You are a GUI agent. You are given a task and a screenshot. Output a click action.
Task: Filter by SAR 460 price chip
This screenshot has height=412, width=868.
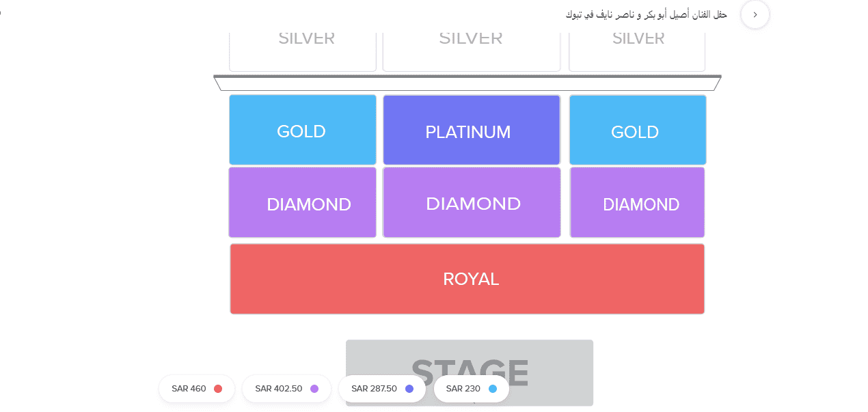click(x=197, y=389)
